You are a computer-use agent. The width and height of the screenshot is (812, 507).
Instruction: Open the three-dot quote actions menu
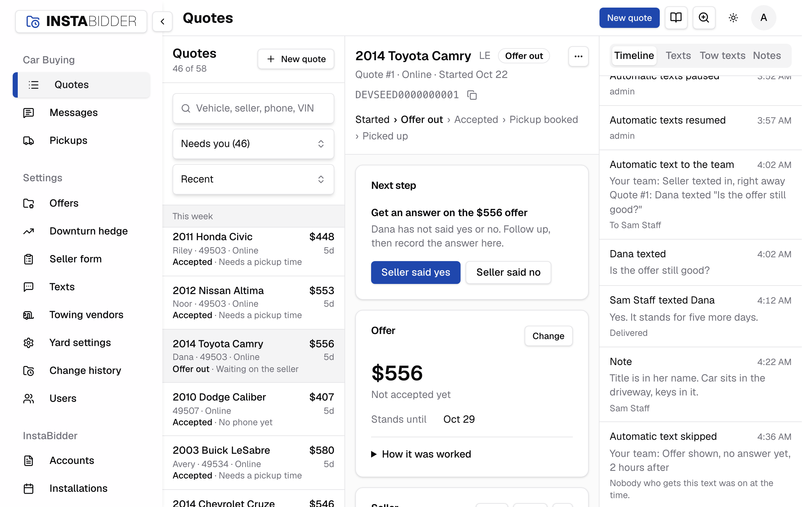578,56
